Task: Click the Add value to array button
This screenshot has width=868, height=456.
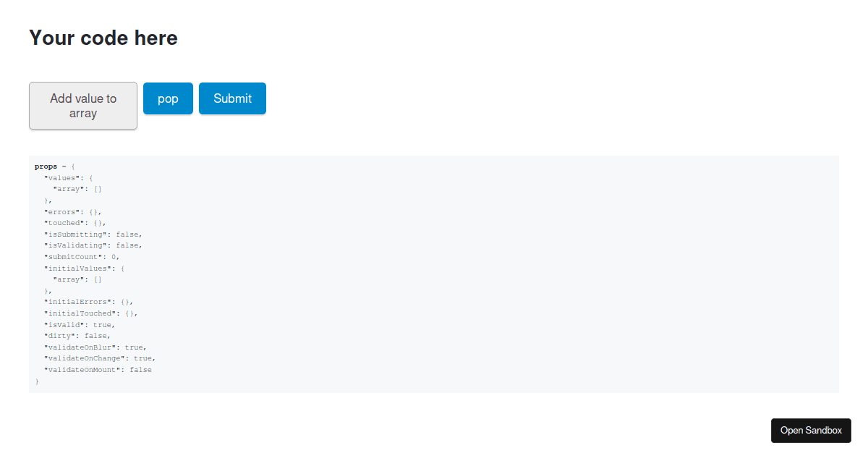Action: pos(83,106)
